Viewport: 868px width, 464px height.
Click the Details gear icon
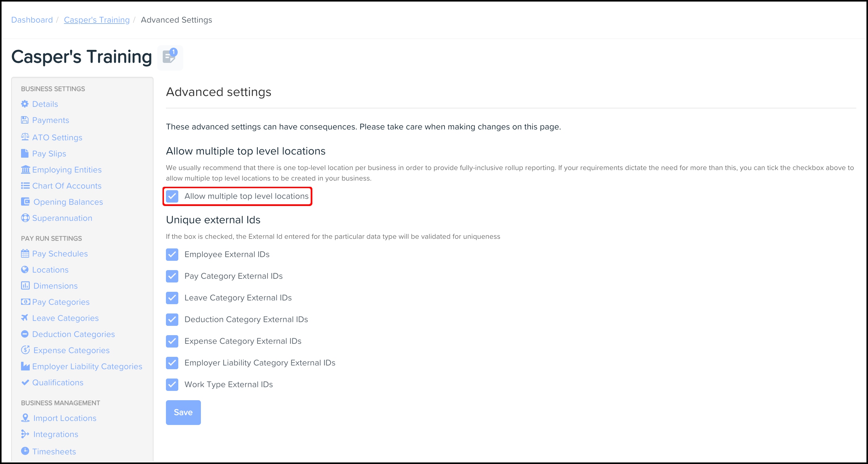[25, 104]
